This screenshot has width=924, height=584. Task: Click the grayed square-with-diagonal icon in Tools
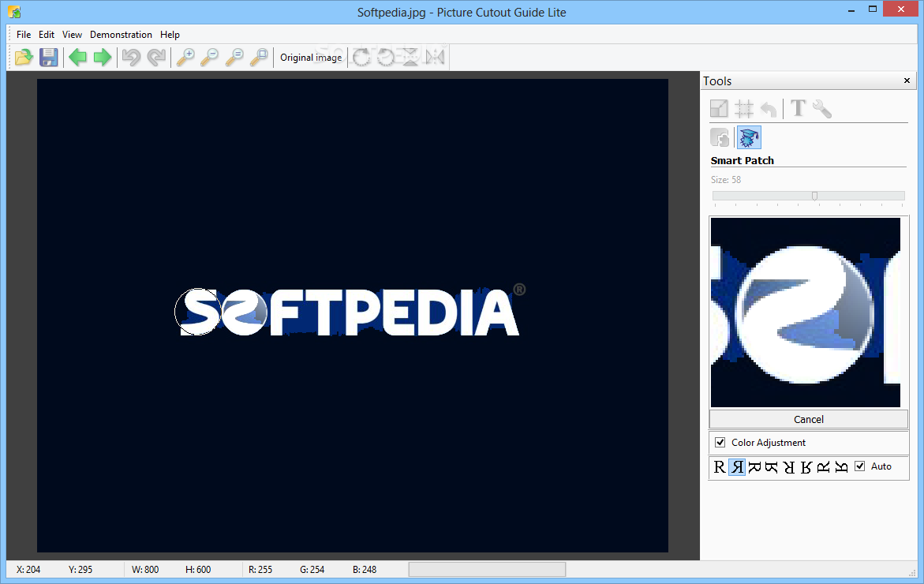719,108
